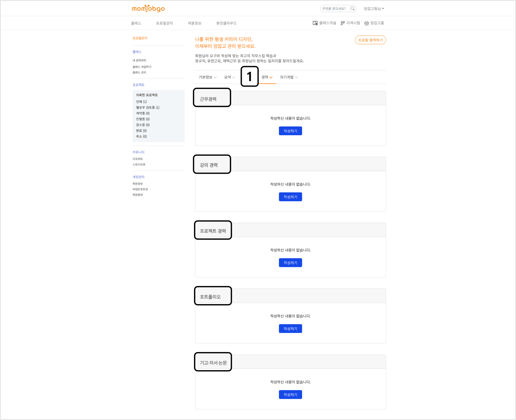Viewport: 516px width, 420px height.
Task: Click 작성하기 under 기고·저서·논문
Action: [290, 394]
